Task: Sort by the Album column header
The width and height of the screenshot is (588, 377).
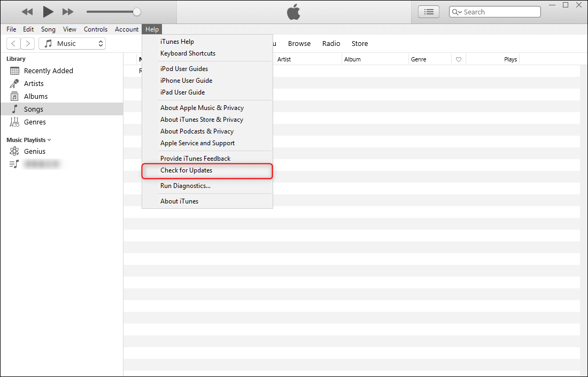Action: pyautogui.click(x=375, y=59)
